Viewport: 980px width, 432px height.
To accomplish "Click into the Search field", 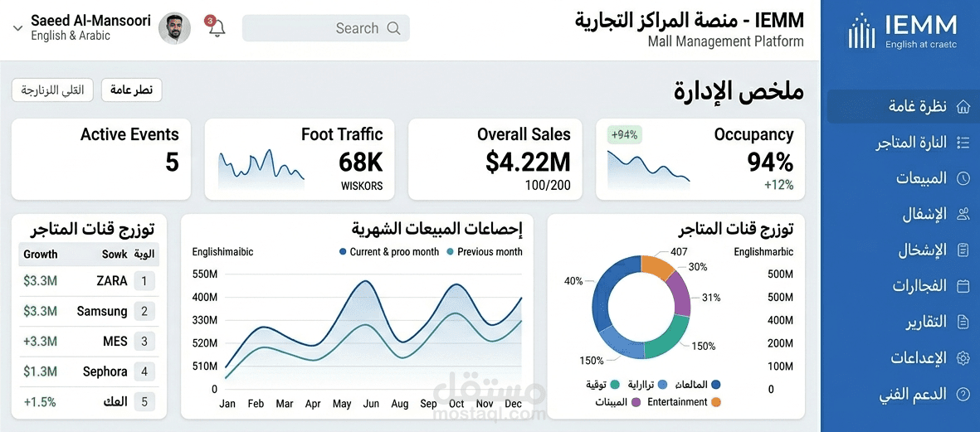I will [x=325, y=28].
